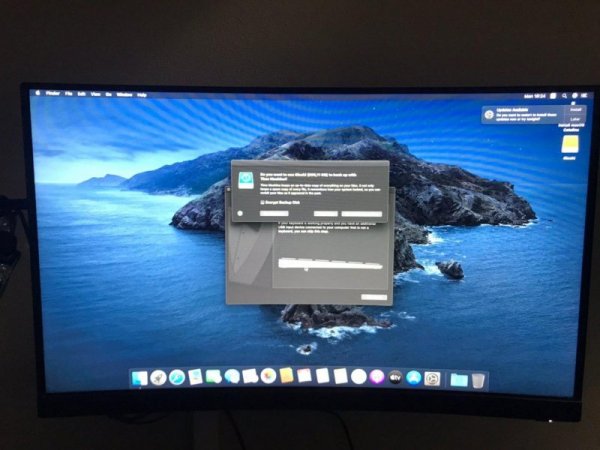This screenshot has width=600, height=450.
Task: Open System Preferences gear in dock
Action: tap(432, 379)
